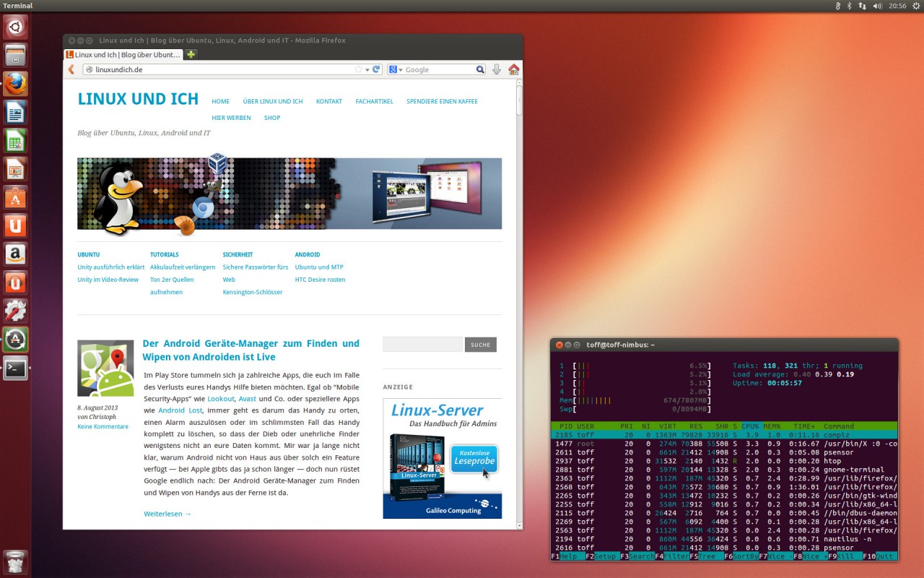Open the HOME navigation item

coord(220,102)
